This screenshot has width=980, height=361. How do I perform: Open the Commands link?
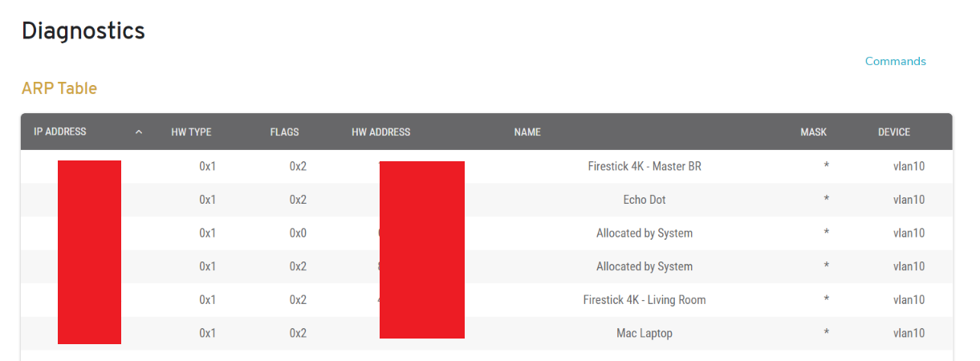(x=895, y=61)
